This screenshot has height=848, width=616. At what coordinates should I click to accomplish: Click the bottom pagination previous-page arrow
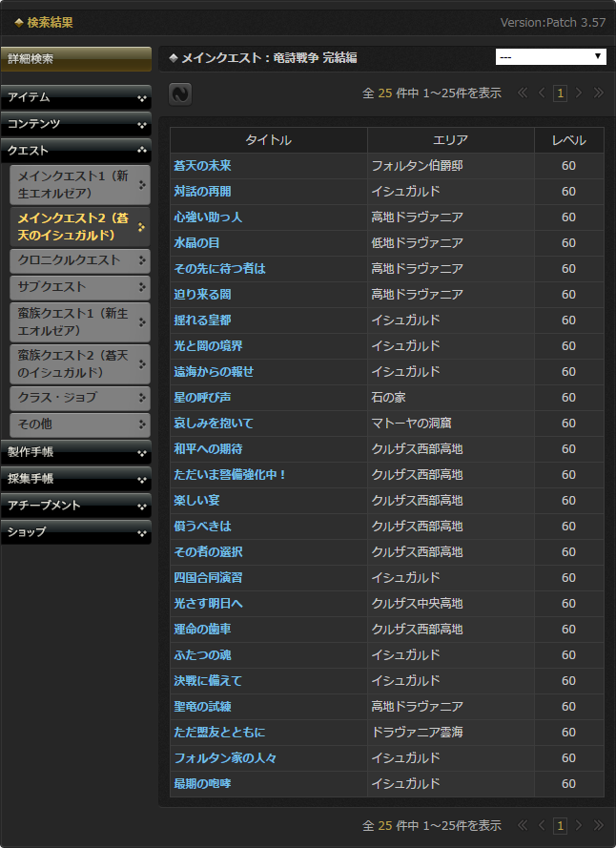542,825
